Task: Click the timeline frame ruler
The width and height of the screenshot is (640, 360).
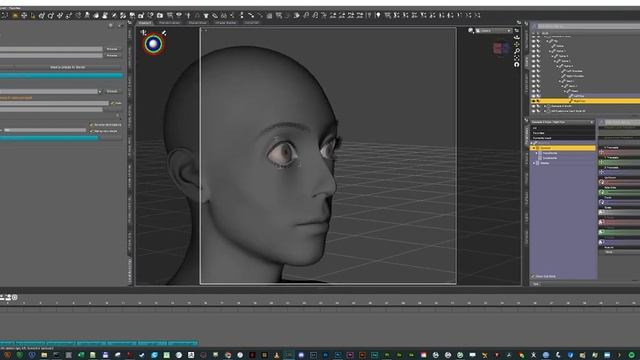Action: [320, 303]
